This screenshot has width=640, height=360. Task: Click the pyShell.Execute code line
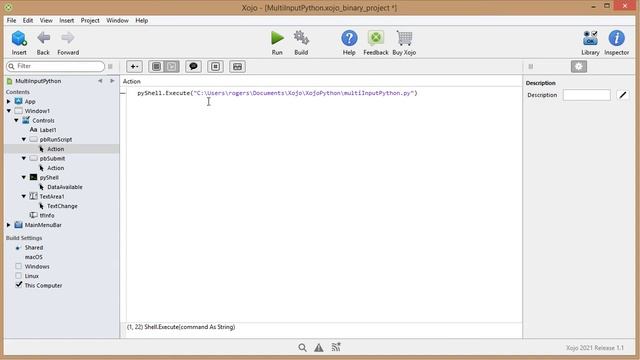click(277, 93)
